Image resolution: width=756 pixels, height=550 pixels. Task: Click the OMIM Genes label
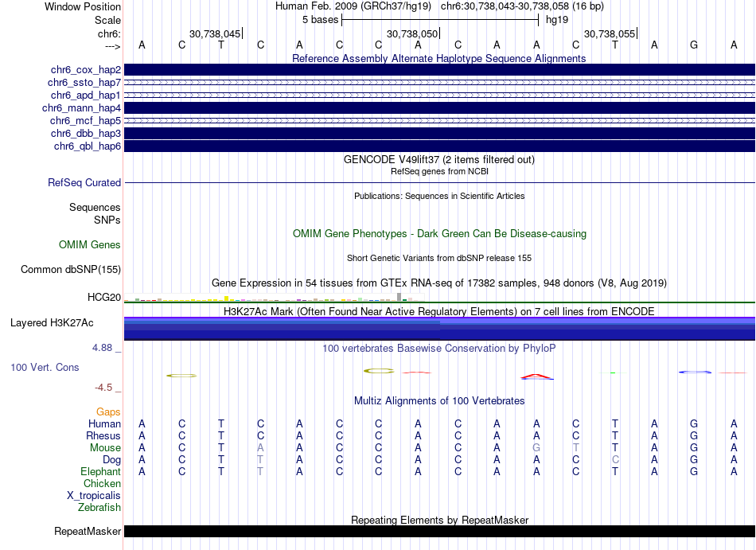click(x=90, y=245)
